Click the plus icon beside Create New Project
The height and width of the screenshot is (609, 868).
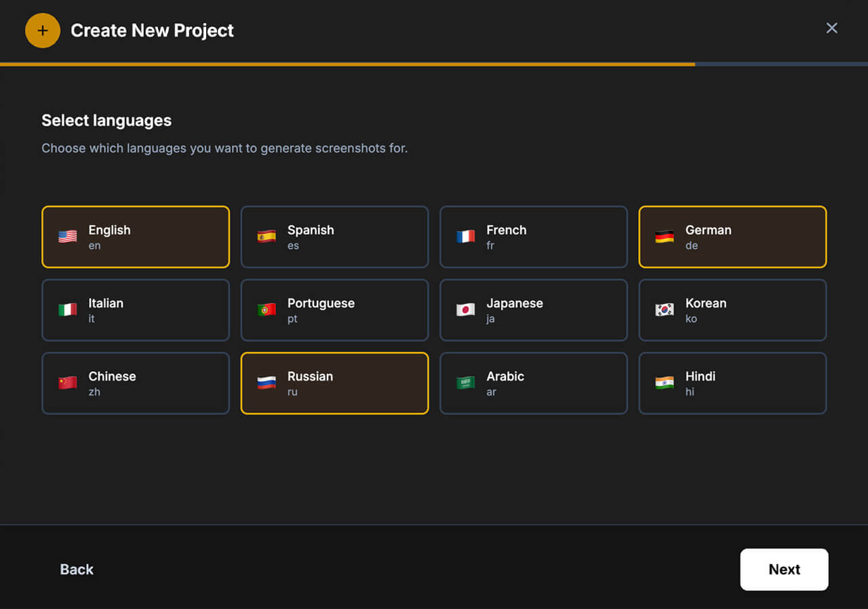(x=43, y=31)
